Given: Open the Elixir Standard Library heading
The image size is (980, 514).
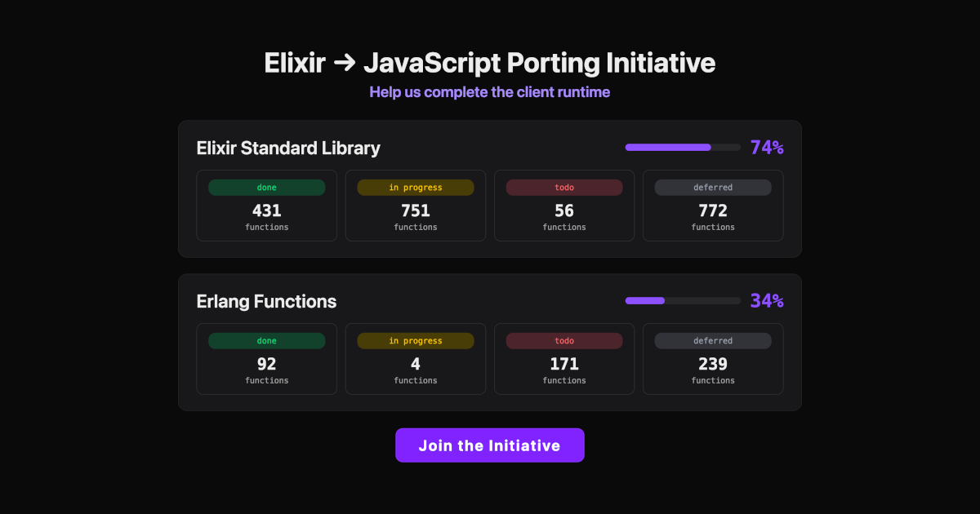Looking at the screenshot, I should [x=287, y=148].
